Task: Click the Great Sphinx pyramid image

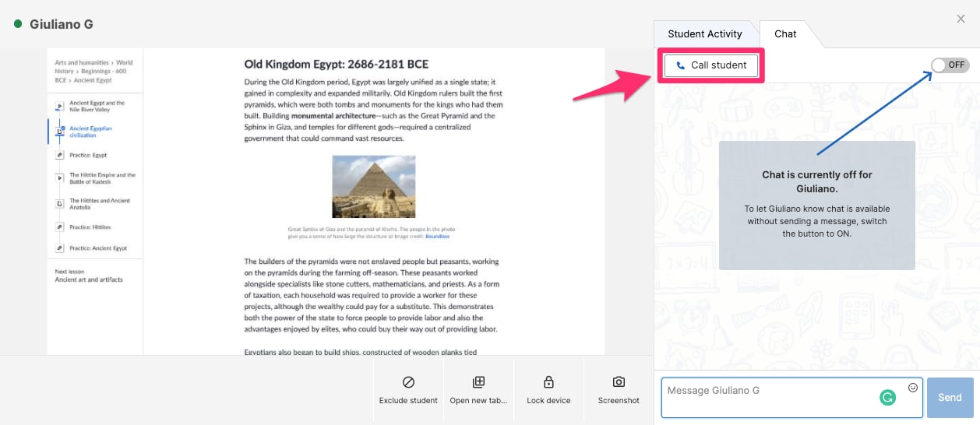Action: [x=373, y=187]
